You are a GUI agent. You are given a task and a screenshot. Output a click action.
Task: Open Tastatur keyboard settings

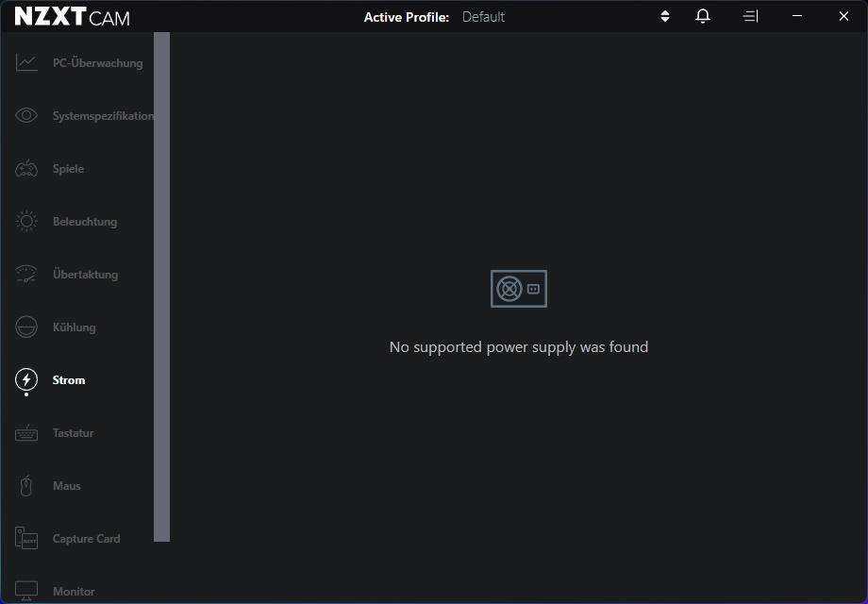click(71, 432)
